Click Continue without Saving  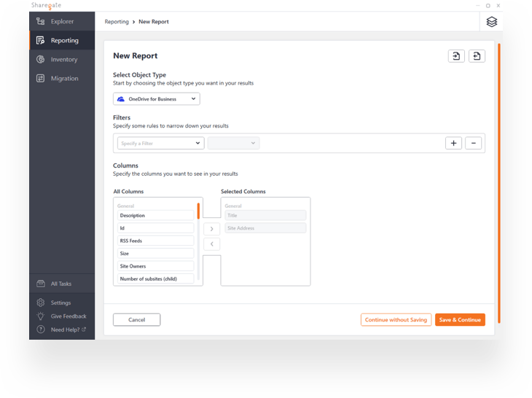point(396,319)
